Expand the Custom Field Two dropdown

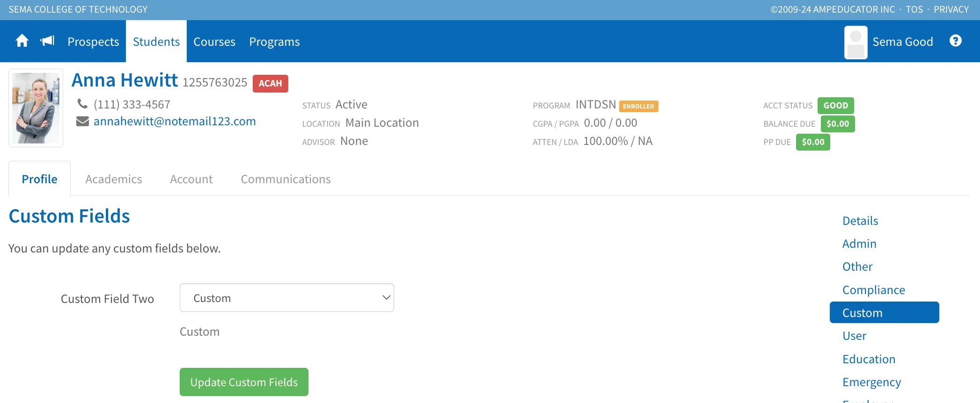click(287, 298)
